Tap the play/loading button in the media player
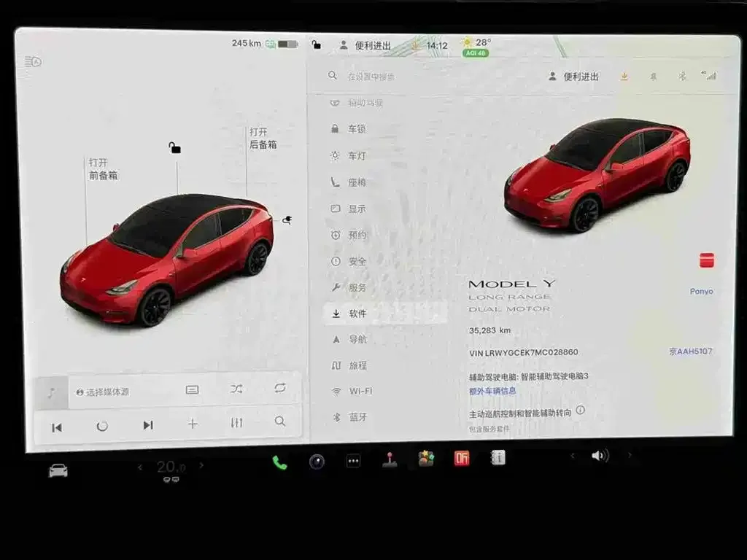Viewport: 747px width, 560px height. click(102, 426)
